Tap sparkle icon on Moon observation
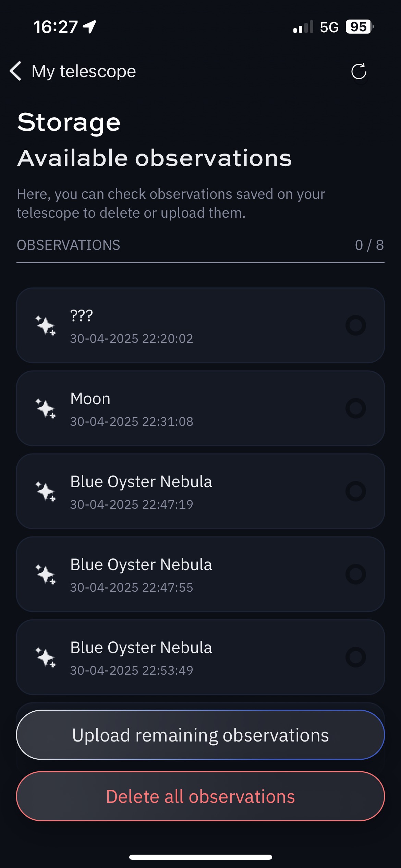Image resolution: width=401 pixels, height=868 pixels. (46, 408)
